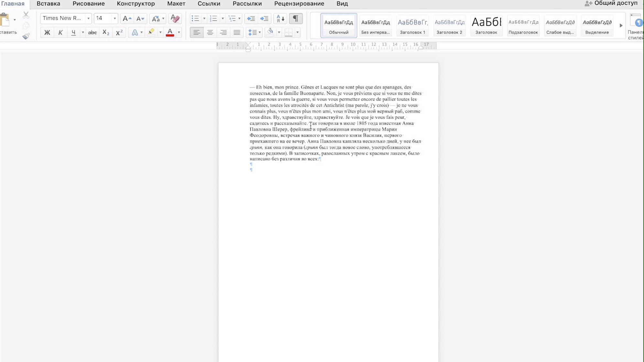The height and width of the screenshot is (362, 644).
Task: Click the borders icon
Action: pos(289,32)
